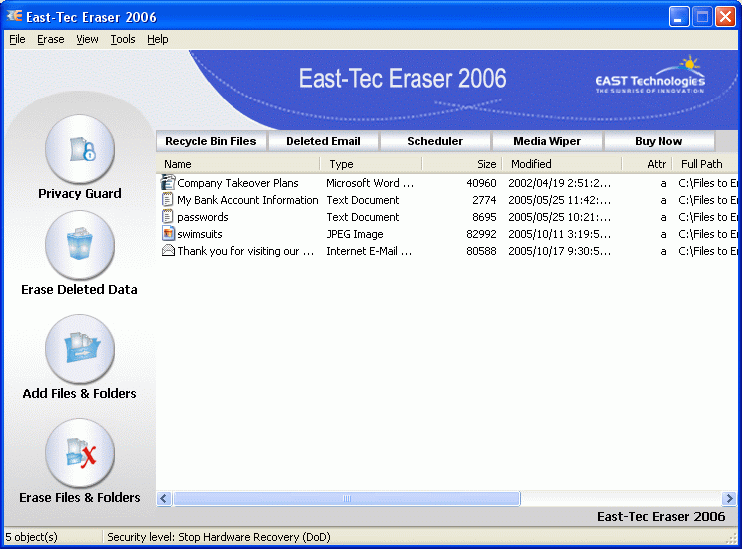Click the text icon beside My Bank Account Information
This screenshot has width=742, height=549.
pos(168,200)
